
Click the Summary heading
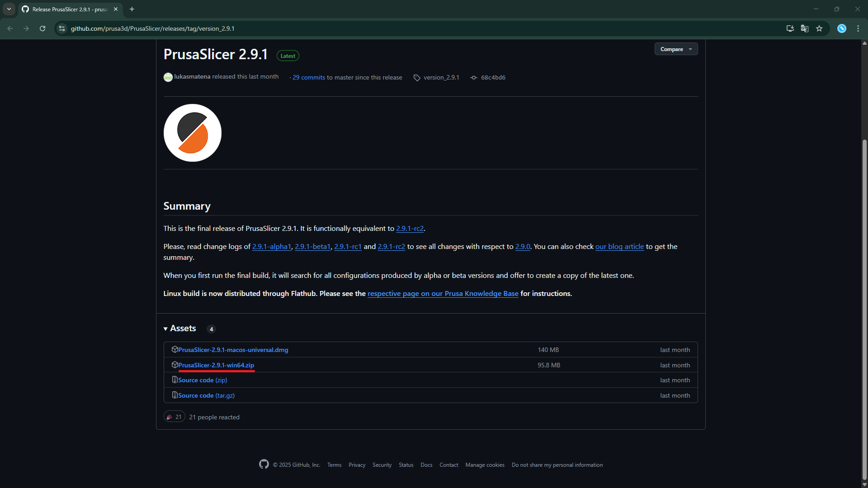[187, 206]
